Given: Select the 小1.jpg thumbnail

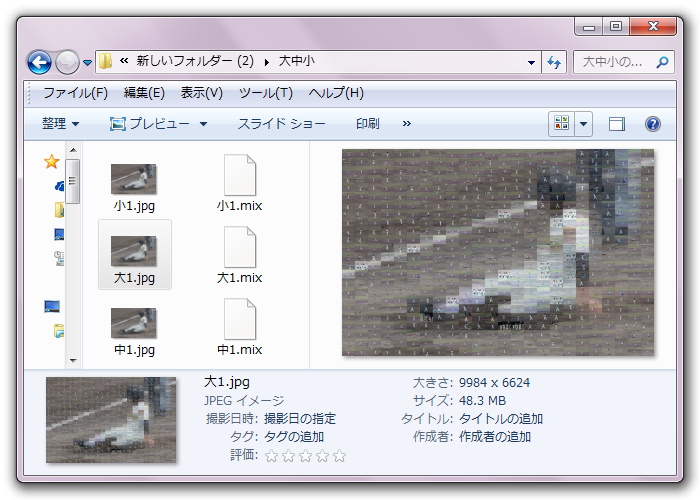Looking at the screenshot, I should tap(133, 179).
